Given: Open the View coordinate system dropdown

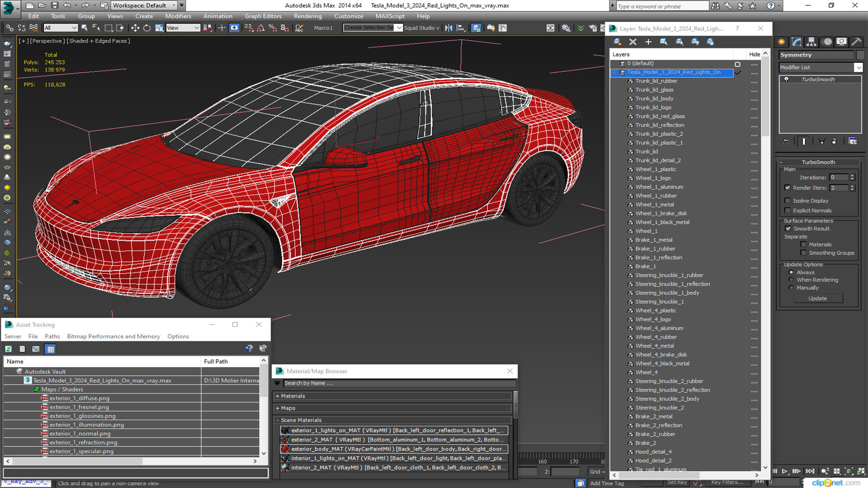Looking at the screenshot, I should [x=183, y=28].
